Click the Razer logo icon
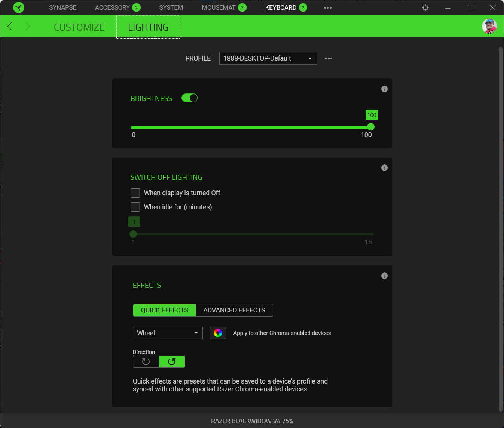 coord(18,7)
